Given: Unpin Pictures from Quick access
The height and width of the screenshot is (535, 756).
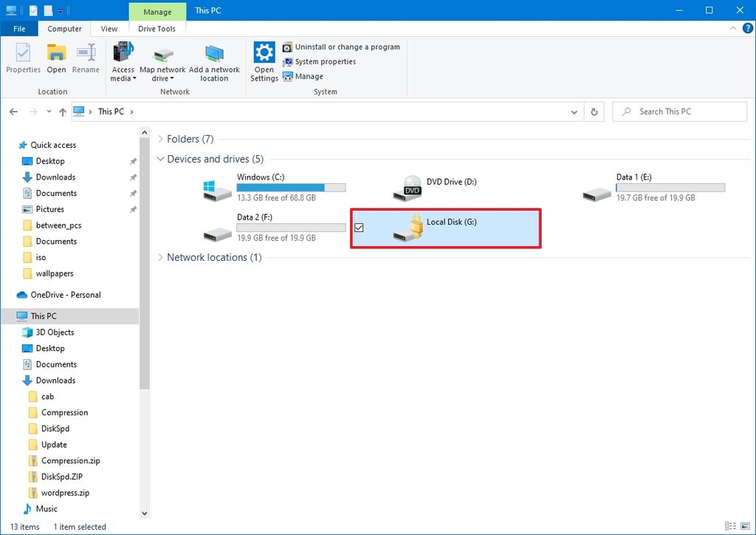Looking at the screenshot, I should tap(134, 209).
